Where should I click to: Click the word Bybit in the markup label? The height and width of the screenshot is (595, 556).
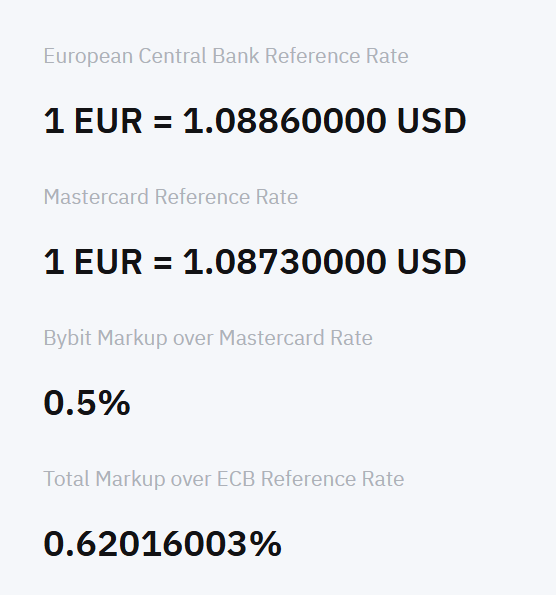[68, 338]
